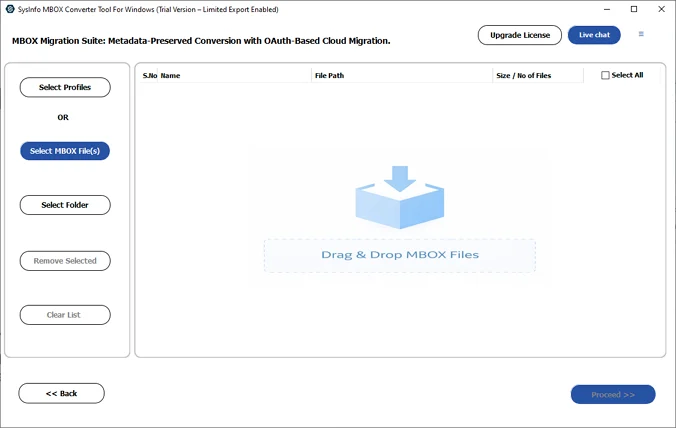Open the hamburger menu icon

click(x=641, y=34)
